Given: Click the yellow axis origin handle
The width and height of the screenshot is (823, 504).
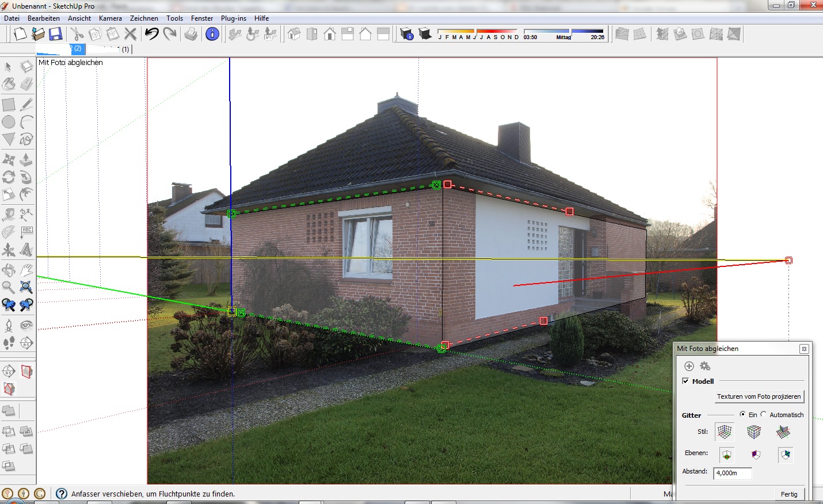Looking at the screenshot, I should point(231,311).
